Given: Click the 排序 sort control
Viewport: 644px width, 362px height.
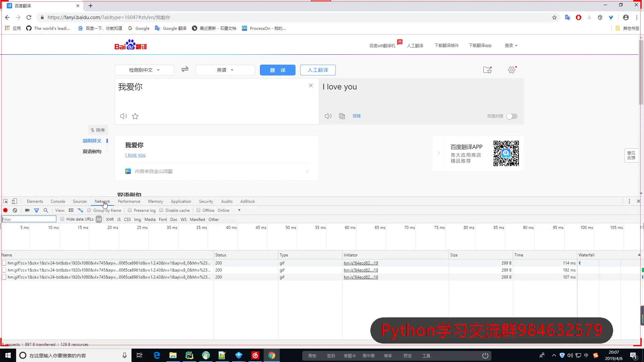Looking at the screenshot, I should tap(98, 130).
